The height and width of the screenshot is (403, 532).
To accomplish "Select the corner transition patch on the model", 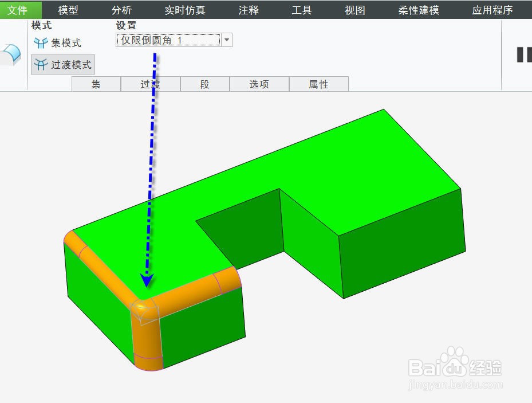I will click(144, 310).
